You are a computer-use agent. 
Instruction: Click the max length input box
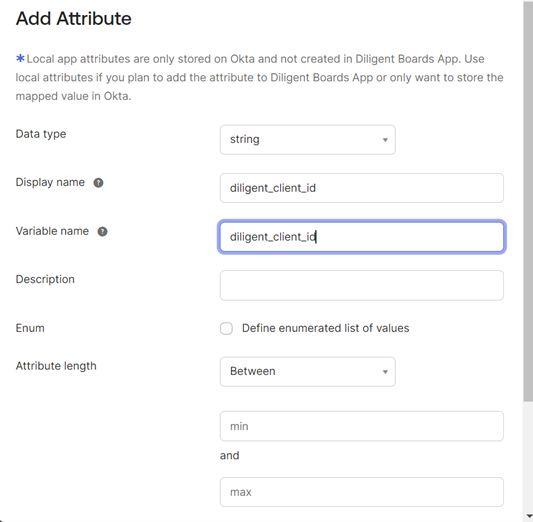[x=362, y=492]
